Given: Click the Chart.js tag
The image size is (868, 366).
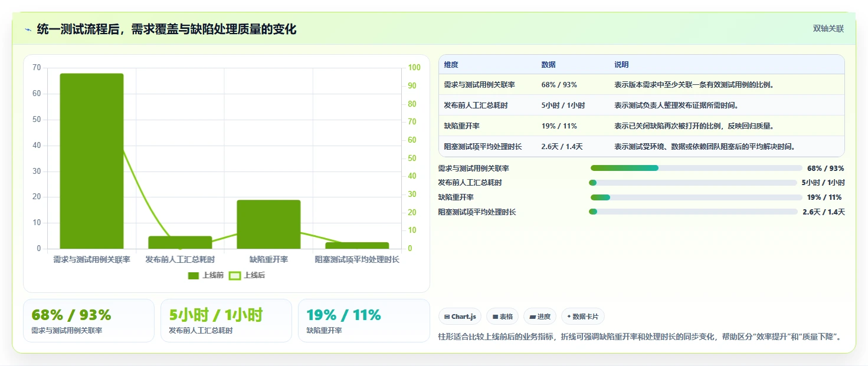Looking at the screenshot, I should (x=460, y=316).
